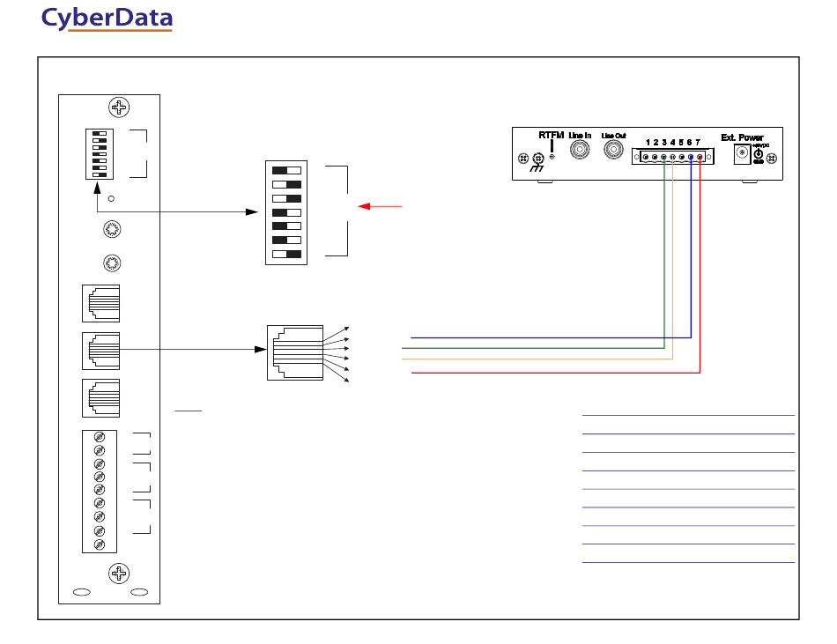This screenshot has height=644, width=837.
Task: Select the Phillips screw at top of left panel
Action: point(119,107)
